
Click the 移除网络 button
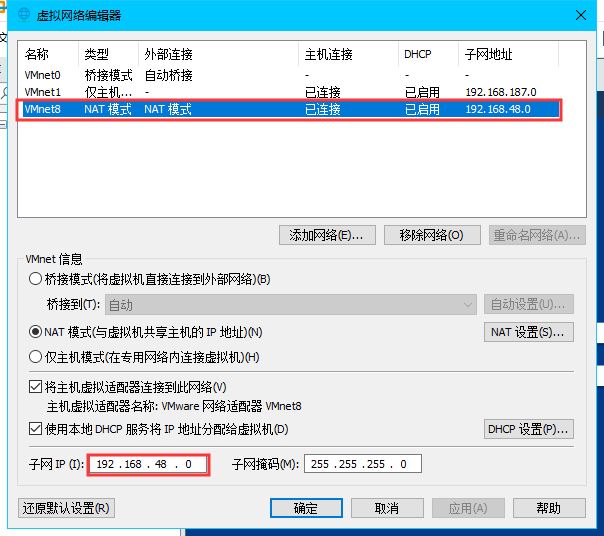(431, 235)
